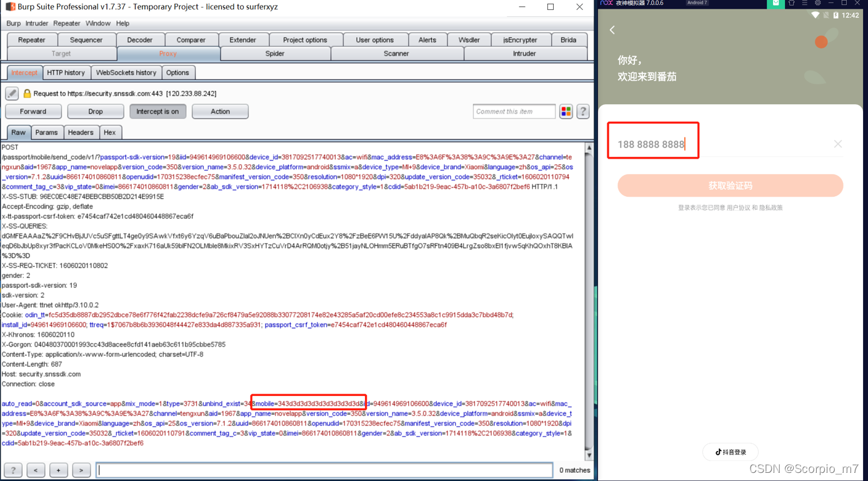Click the padlock icon beside the request URL
Viewport: 868px width, 481px height.
[x=27, y=94]
